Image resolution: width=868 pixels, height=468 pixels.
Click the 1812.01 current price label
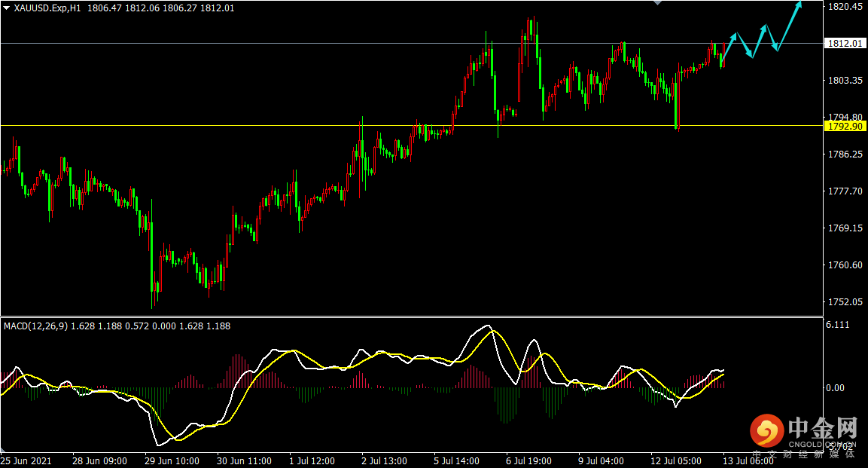point(845,43)
